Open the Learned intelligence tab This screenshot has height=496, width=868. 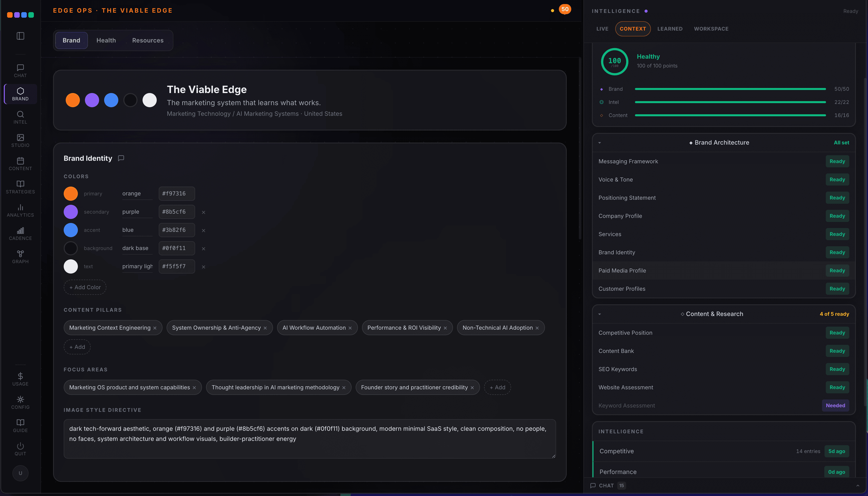click(670, 29)
